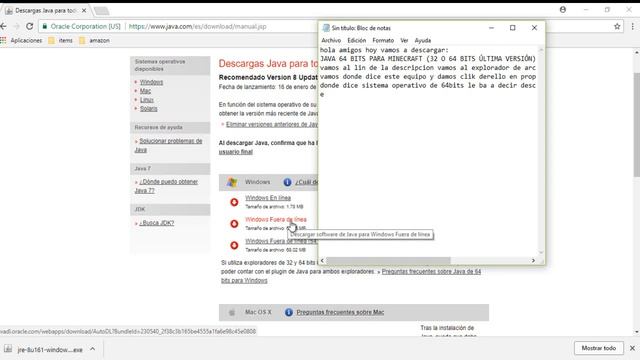The height and width of the screenshot is (360, 640).
Task: Open Chrome profile icon
Action: (563, 9)
